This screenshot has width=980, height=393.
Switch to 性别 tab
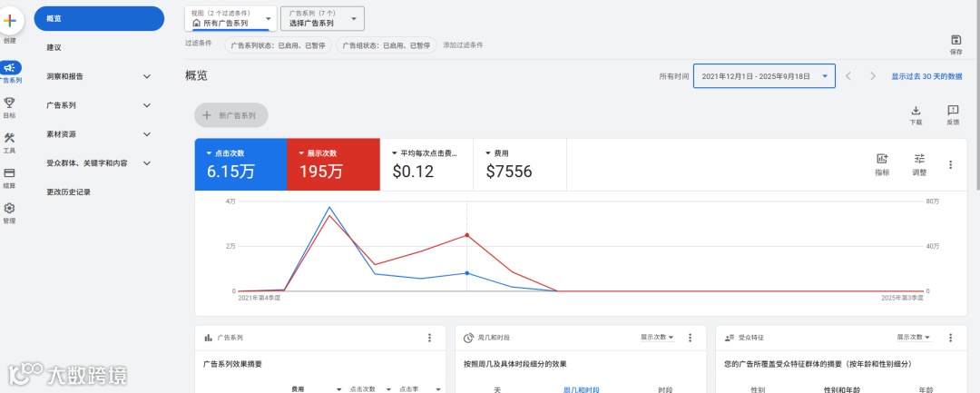[x=758, y=389]
